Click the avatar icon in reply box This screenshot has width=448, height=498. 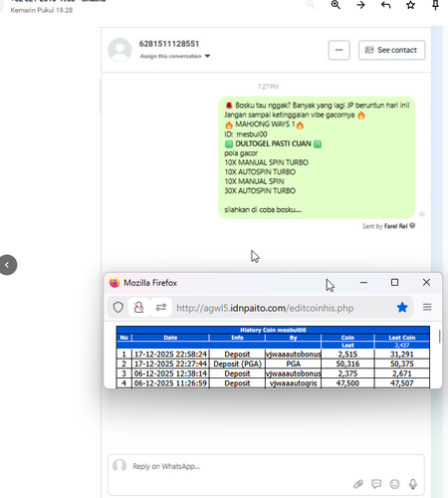(119, 466)
